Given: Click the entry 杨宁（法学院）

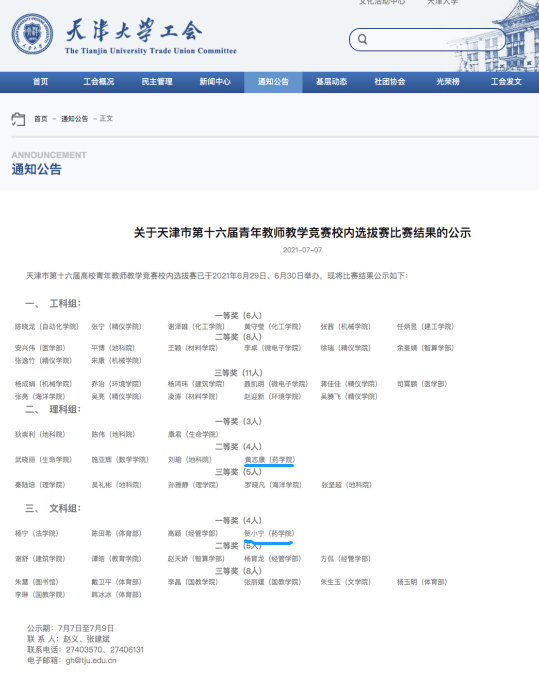Looking at the screenshot, I should click(37, 534).
